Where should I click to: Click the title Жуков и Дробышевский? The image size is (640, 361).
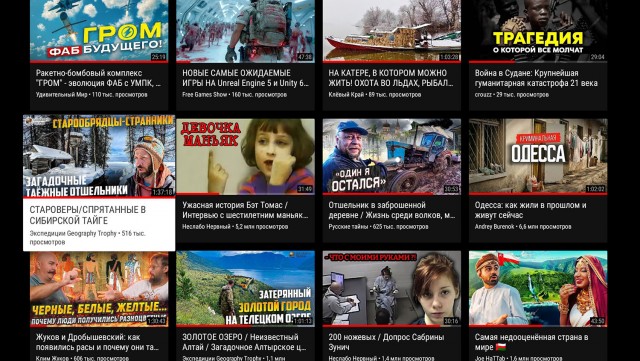pyautogui.click(x=97, y=342)
